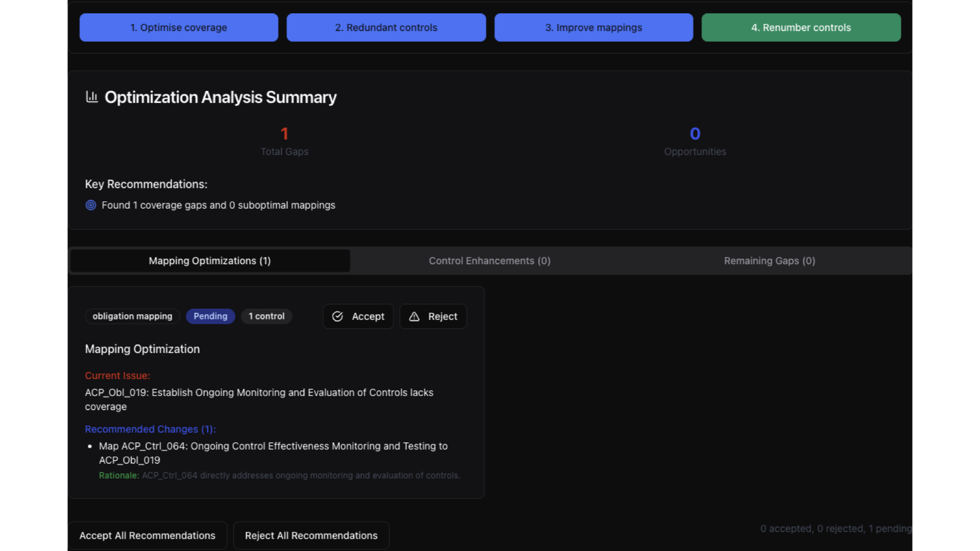Open the Control Enhancements (0) tab

489,261
